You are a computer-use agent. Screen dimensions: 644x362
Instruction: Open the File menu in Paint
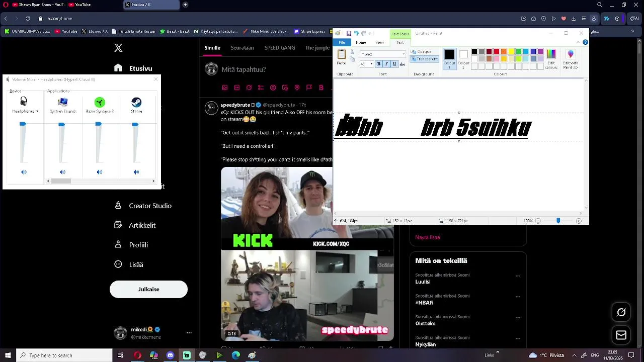pyautogui.click(x=342, y=42)
